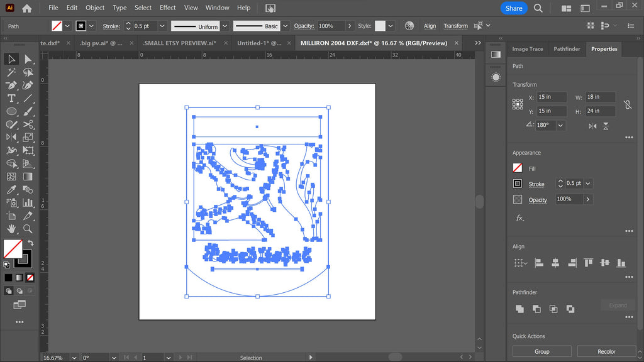
Task: Click the Stroke swatch in Appearance
Action: (518, 184)
